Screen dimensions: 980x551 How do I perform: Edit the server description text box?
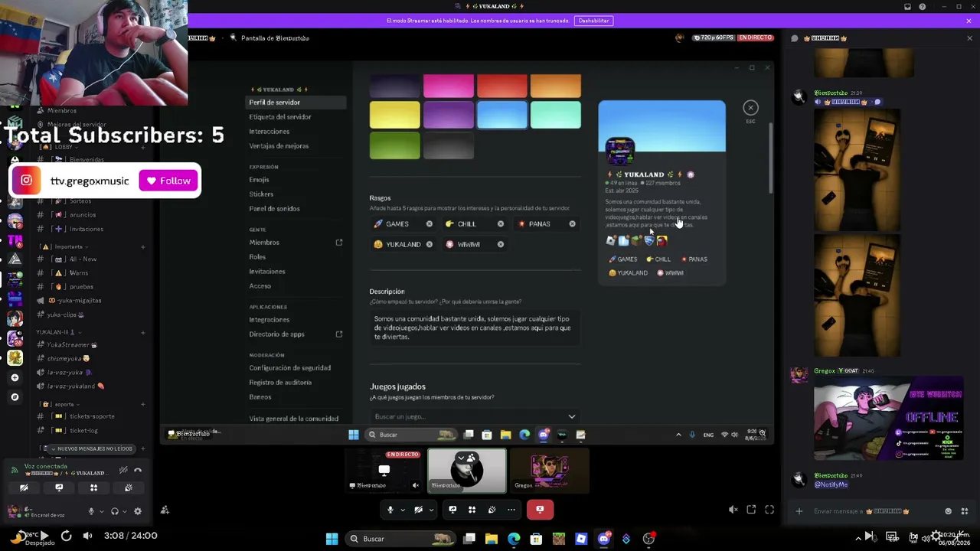475,328
